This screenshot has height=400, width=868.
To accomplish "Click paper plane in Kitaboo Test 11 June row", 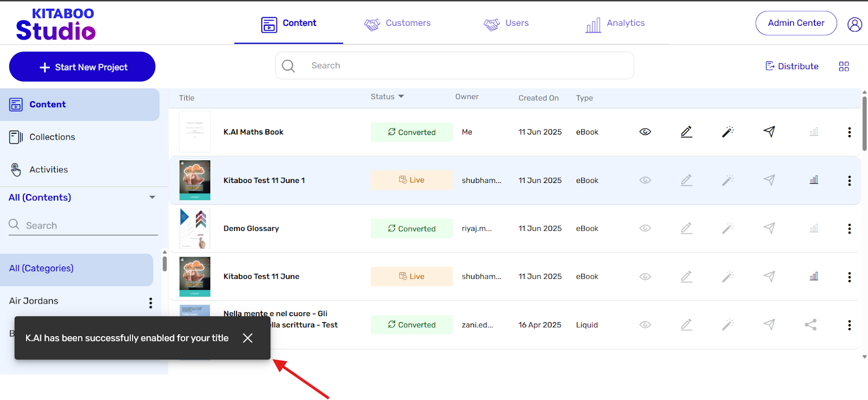I will (x=769, y=276).
